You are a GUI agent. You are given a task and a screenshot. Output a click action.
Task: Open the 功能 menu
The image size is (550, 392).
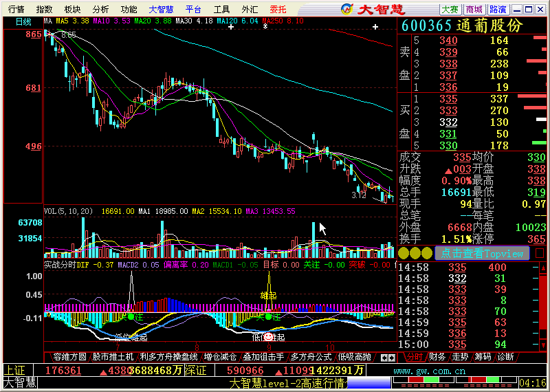point(129,9)
